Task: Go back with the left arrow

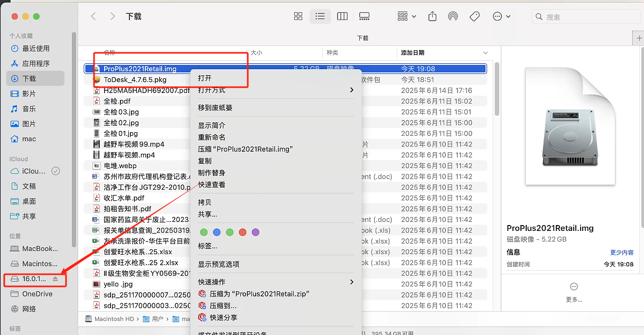Action: tap(94, 16)
